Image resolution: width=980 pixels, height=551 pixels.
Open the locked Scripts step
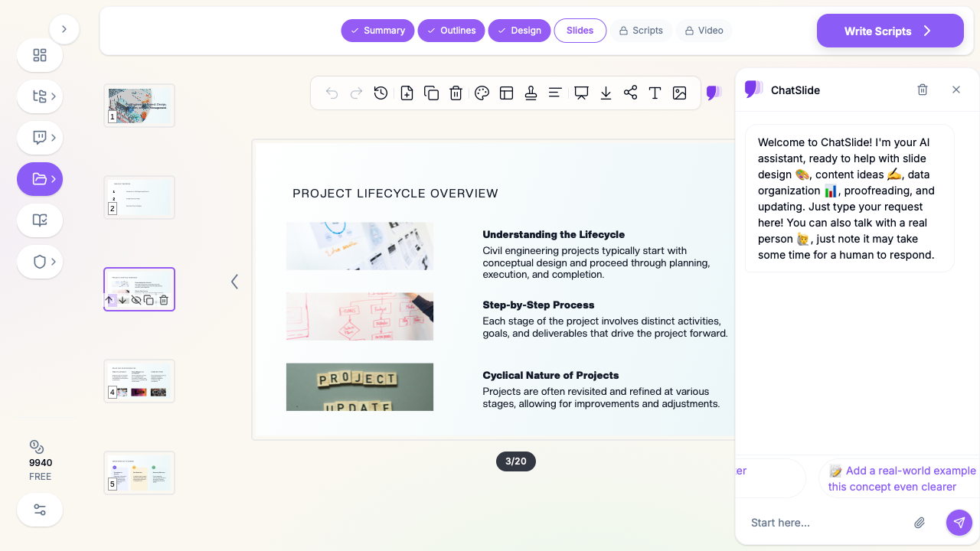click(641, 31)
